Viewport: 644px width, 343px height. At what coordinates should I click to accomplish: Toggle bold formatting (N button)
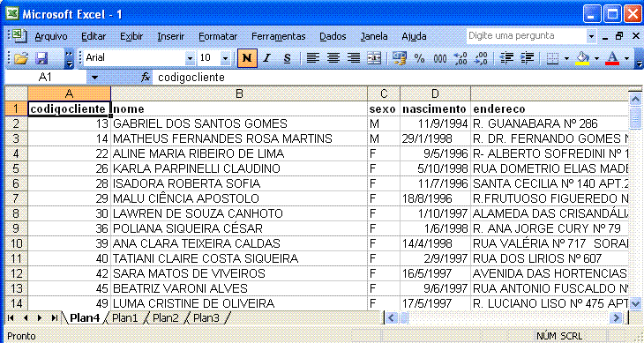[247, 59]
